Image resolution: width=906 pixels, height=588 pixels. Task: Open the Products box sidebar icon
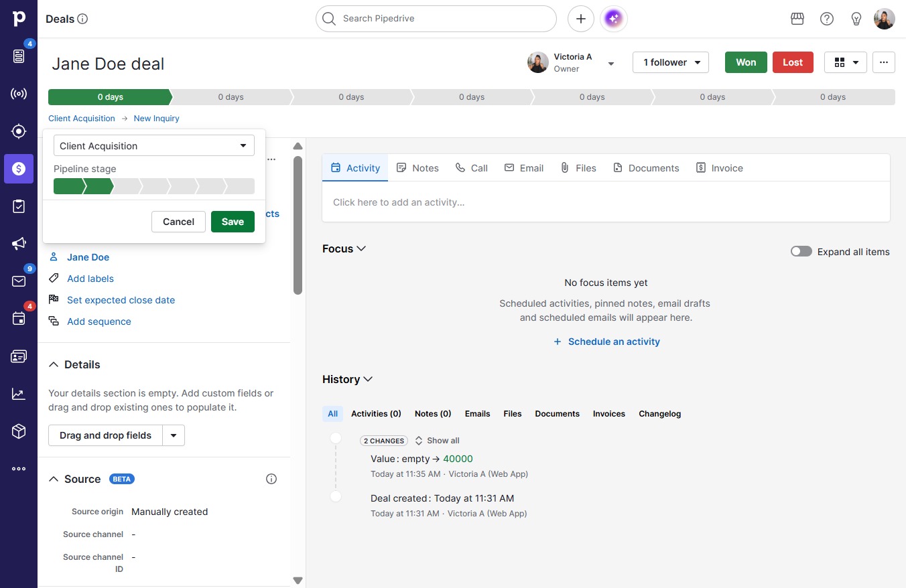coord(19,431)
